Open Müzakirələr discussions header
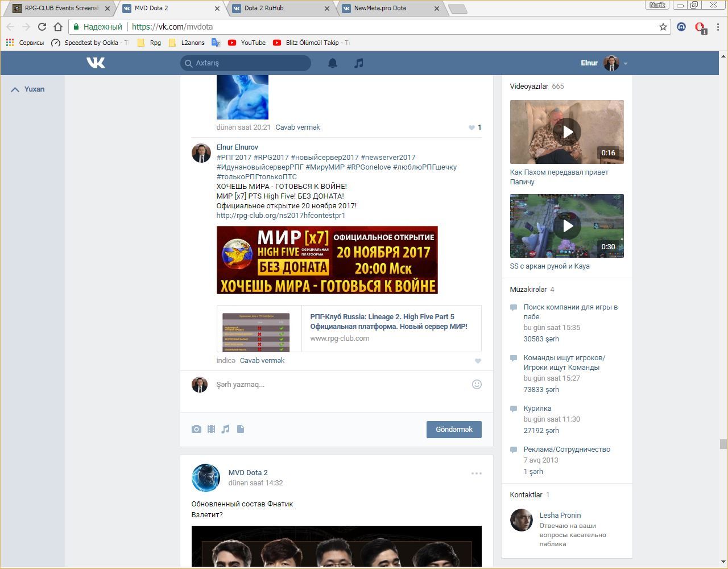Viewport: 728px width, 569px height. pyautogui.click(x=528, y=290)
